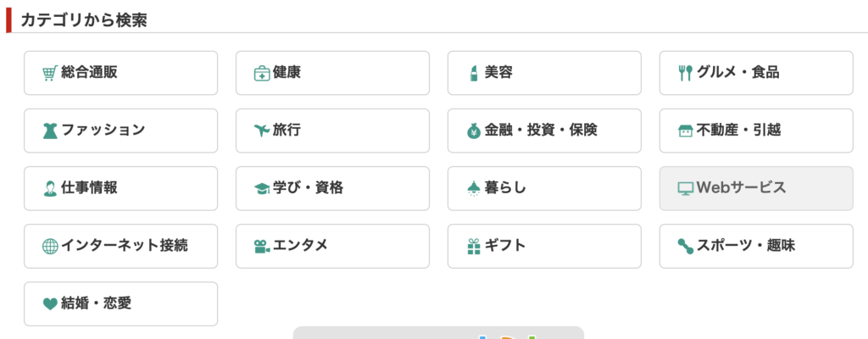Open the 金融・投資・保険 category
This screenshot has width=868, height=339.
click(544, 131)
